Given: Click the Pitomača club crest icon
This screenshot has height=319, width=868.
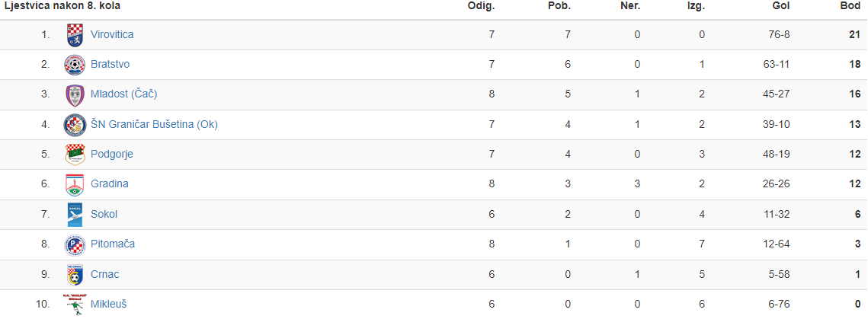Looking at the screenshot, I should pos(75,244).
